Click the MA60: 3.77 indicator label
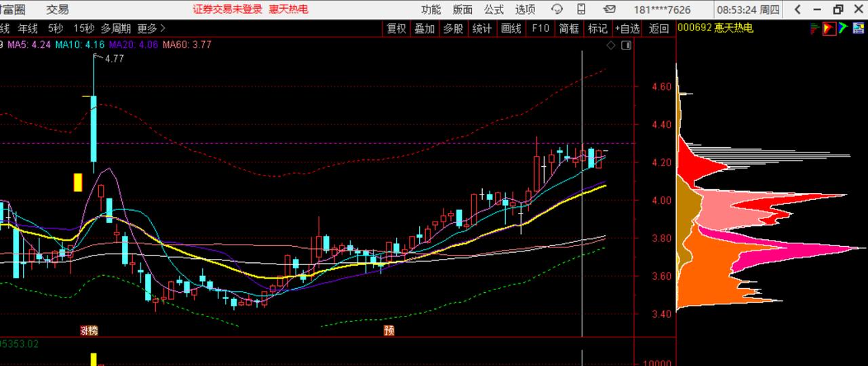The width and height of the screenshot is (868, 366). (186, 45)
